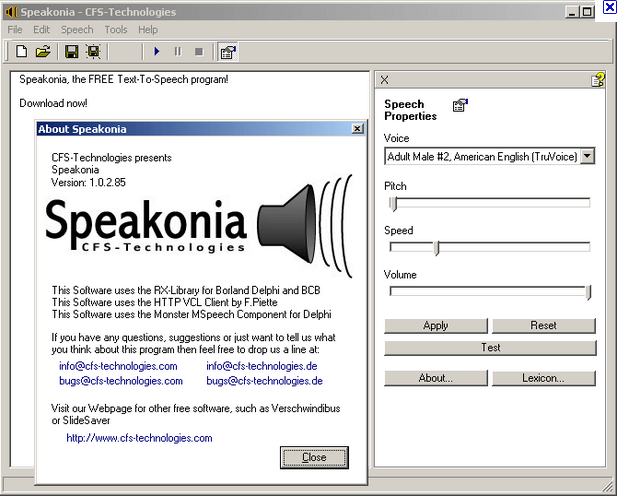Stop speech playback
This screenshot has height=496, width=640.
coord(199,51)
